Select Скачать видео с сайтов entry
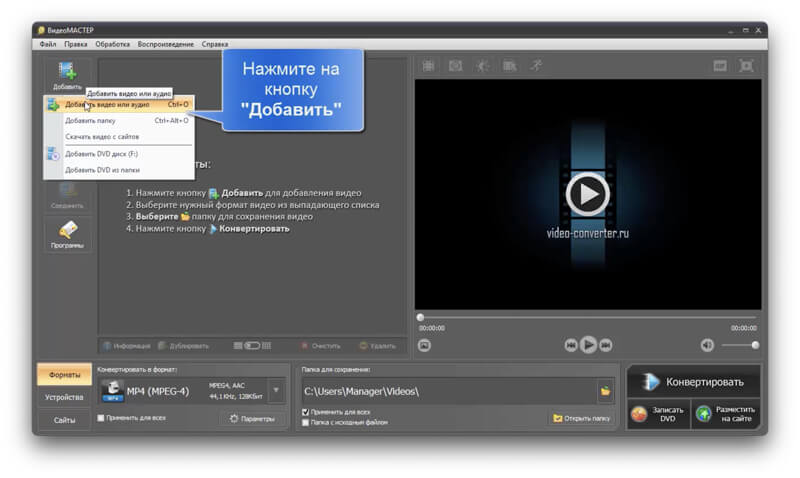800x478 pixels. pyautogui.click(x=119, y=137)
